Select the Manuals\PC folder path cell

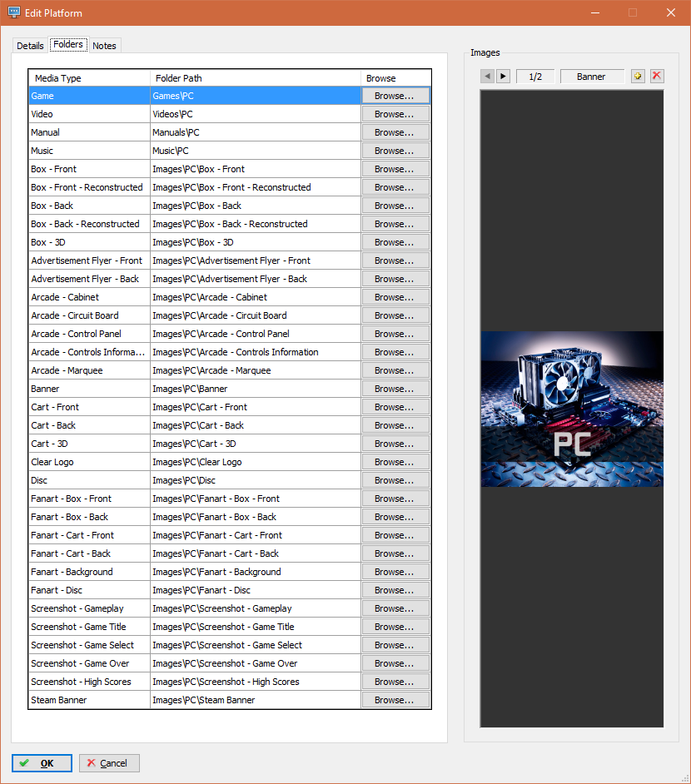tap(256, 132)
